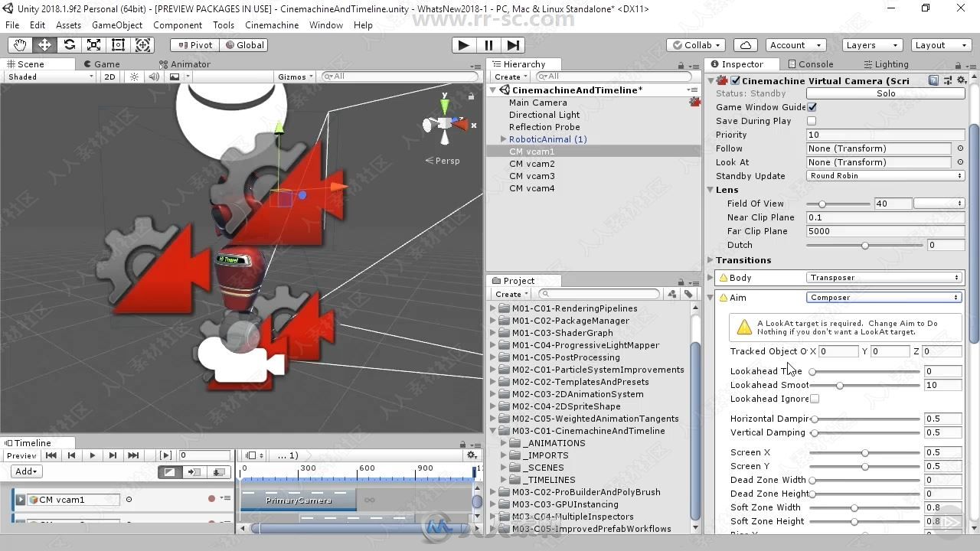This screenshot has height=551, width=980.
Task: Click the Solo button
Action: coord(885,93)
